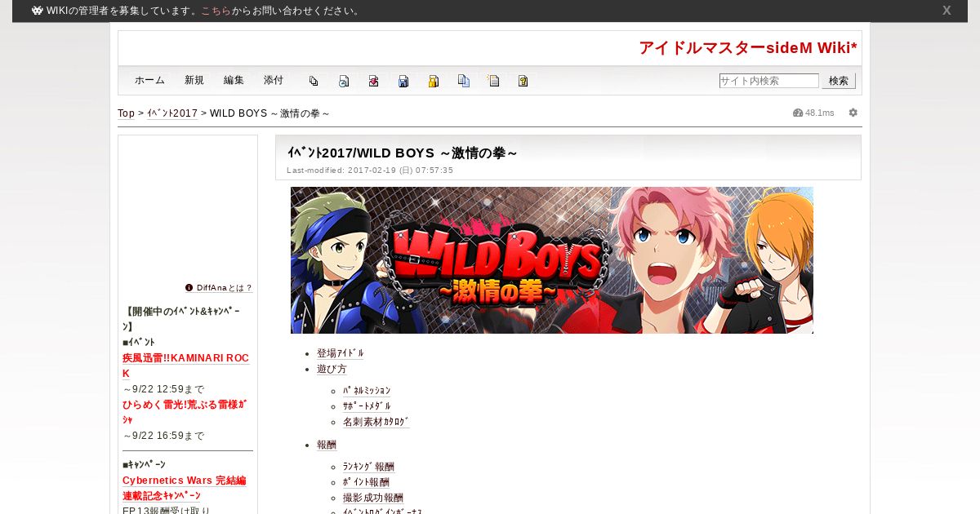Click the ■ｲﾍﾞﾝﾄ sidebar label
The width and height of the screenshot is (980, 514).
pyautogui.click(x=139, y=342)
